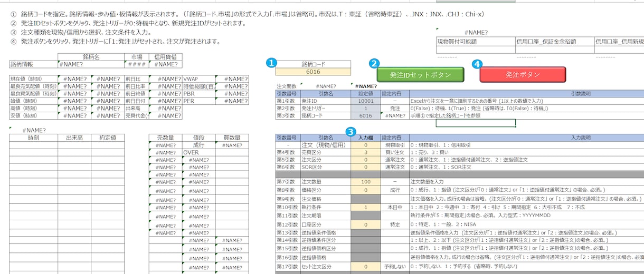Screen dimensions: 644x274
Task: Select the 価格区分 input cell
Action: (x=365, y=190)
